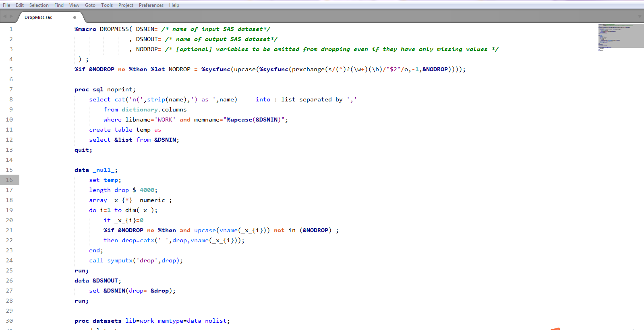Click 'run;' on line 28
Image resolution: width=644 pixels, height=330 pixels.
coord(82,301)
